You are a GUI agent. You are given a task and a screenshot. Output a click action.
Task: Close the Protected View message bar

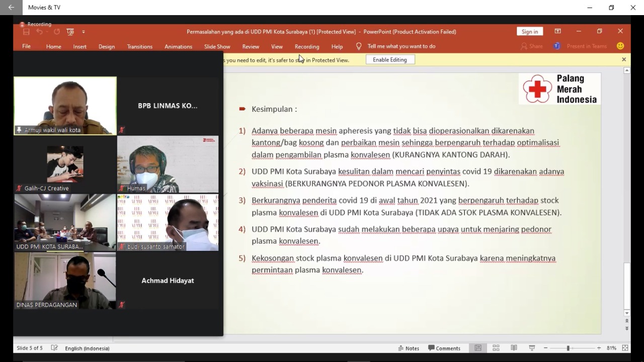(x=624, y=59)
